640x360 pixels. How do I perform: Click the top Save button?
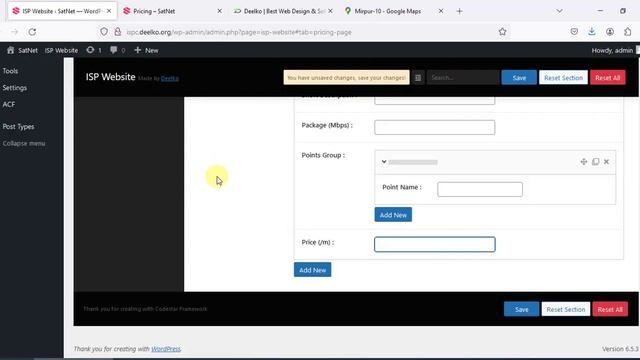tap(519, 78)
